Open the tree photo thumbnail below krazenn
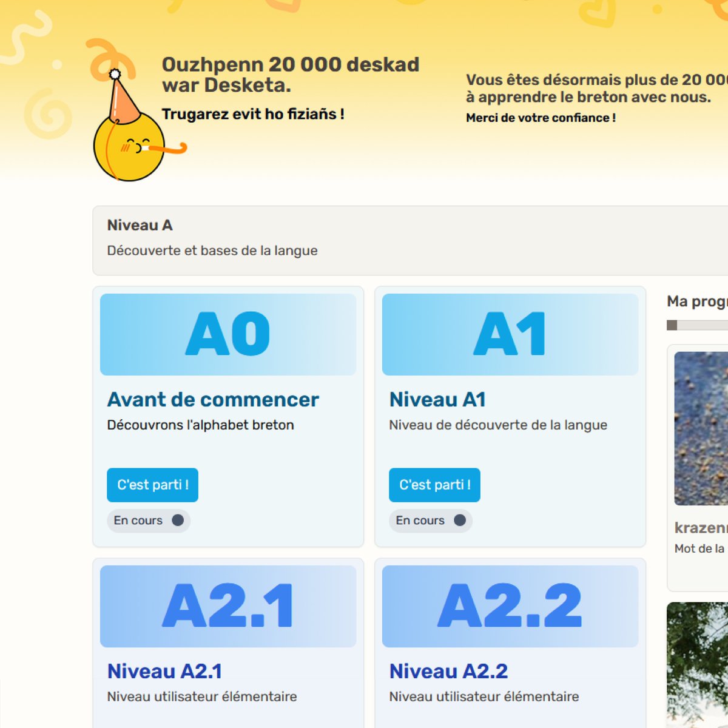This screenshot has width=728, height=728. pos(698,665)
